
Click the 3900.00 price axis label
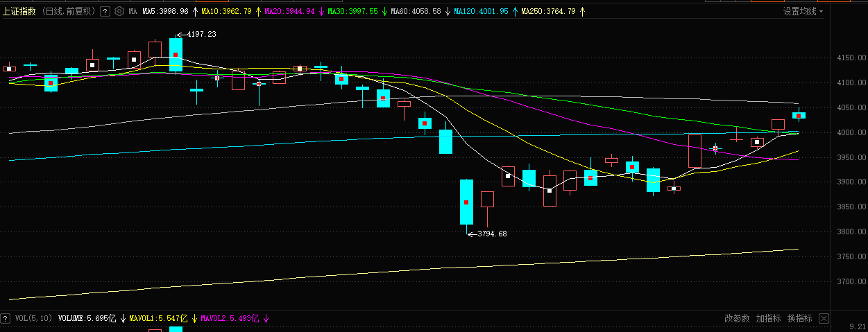point(850,182)
